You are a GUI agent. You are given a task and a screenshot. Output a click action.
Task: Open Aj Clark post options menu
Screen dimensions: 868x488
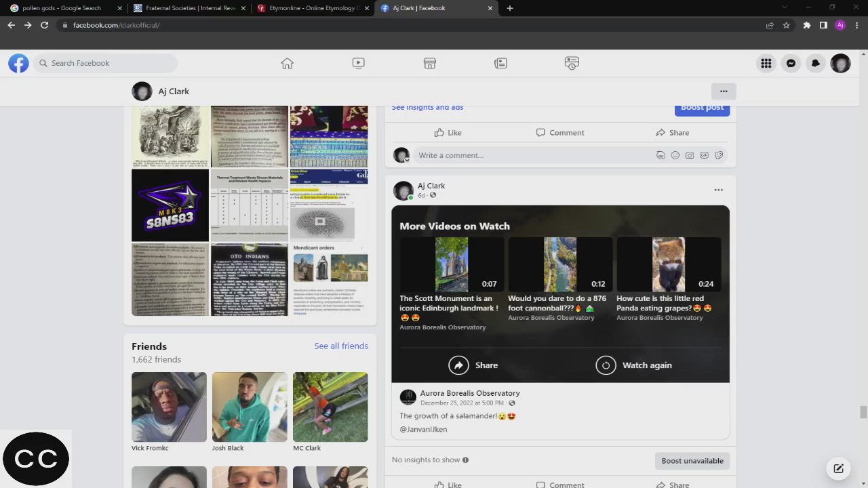[x=718, y=190]
